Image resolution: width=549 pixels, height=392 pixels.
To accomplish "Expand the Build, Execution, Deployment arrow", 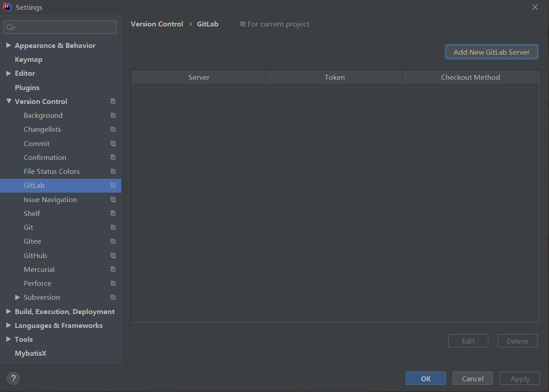I will 9,311.
